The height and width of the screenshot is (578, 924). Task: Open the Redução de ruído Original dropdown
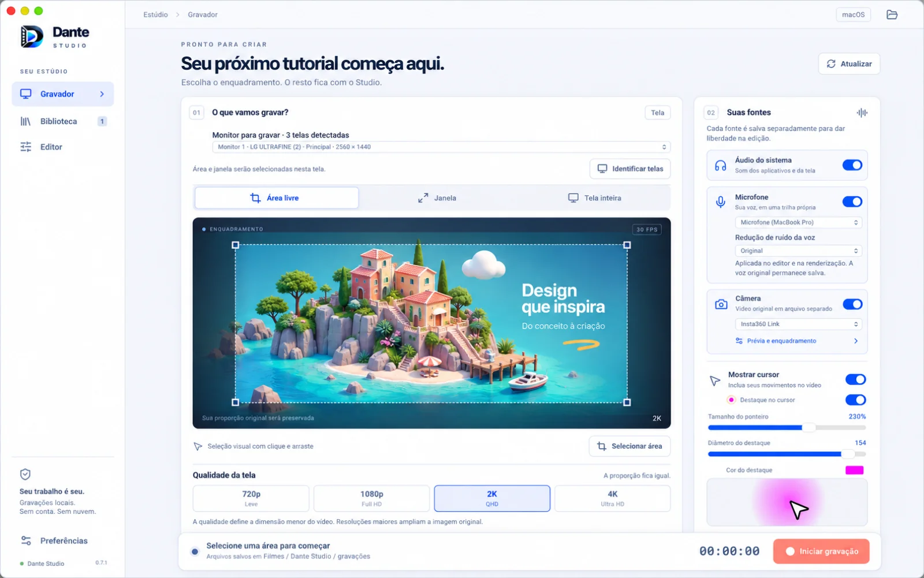798,251
